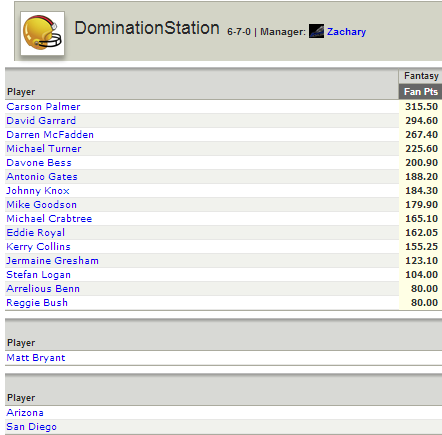Open the San Diego defense link
The width and height of the screenshot is (442, 435).
31,427
